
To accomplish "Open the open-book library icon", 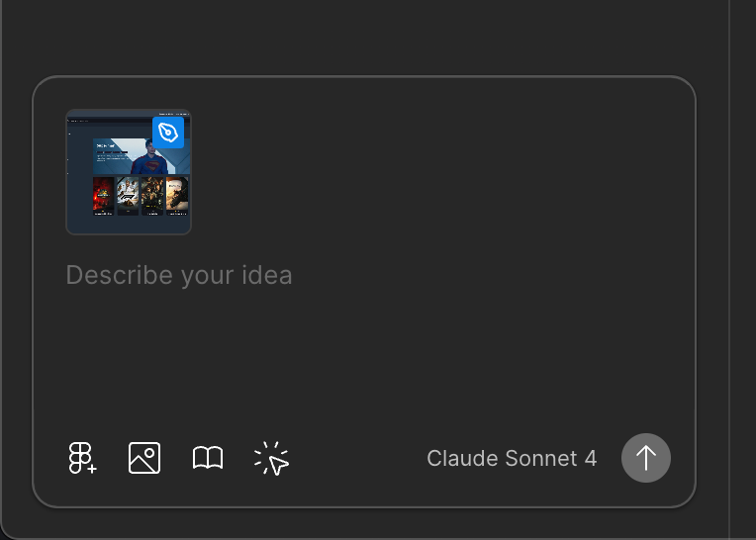I will (x=208, y=458).
